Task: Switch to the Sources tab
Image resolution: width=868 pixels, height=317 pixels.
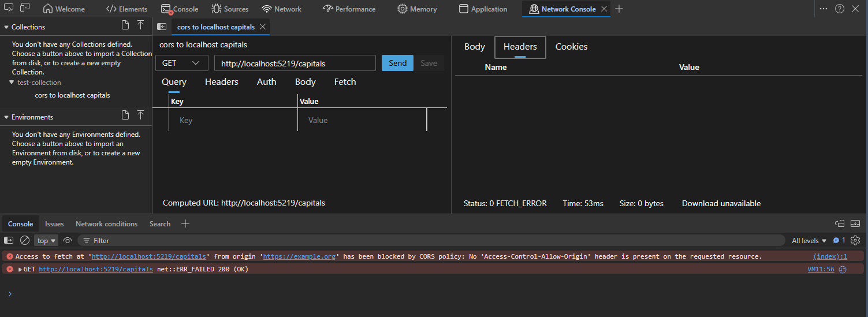Action: pos(230,9)
